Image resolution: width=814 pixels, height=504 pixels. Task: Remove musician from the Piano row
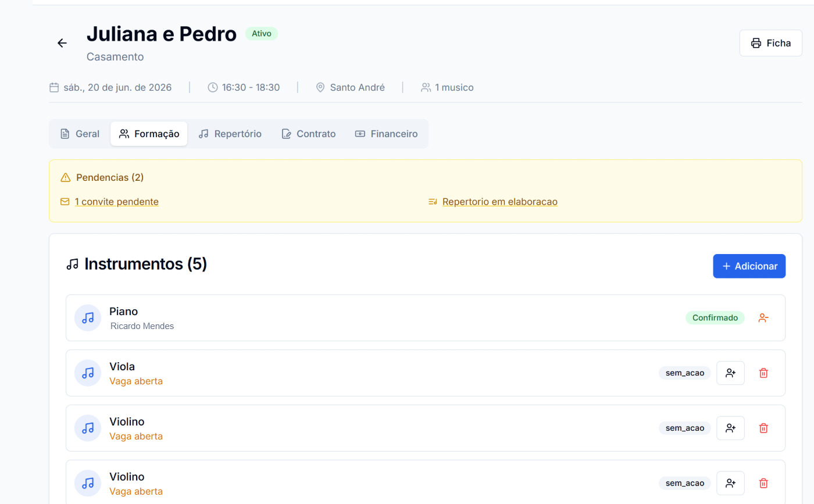click(x=763, y=318)
